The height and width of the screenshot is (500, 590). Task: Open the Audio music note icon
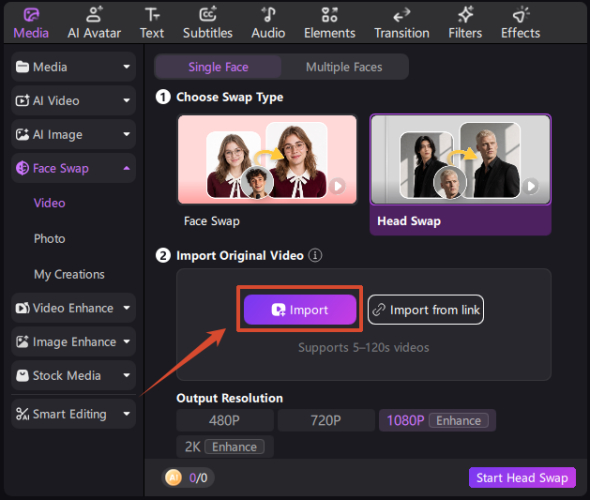coord(268,15)
